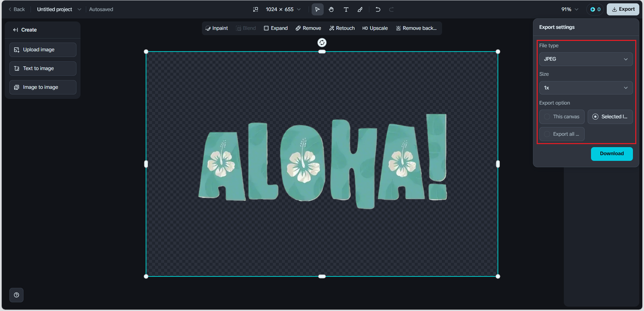
Task: Open the canvas size 1024 × 655 dropdown
Action: coord(283,9)
